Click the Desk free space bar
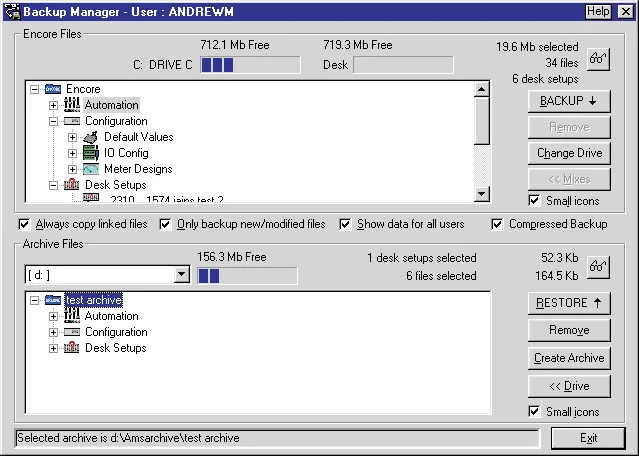The height and width of the screenshot is (456, 639). (x=403, y=65)
